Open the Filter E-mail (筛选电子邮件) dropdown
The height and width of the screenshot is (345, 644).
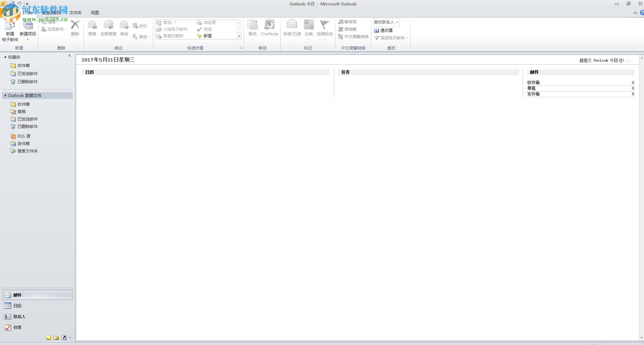tap(391, 38)
